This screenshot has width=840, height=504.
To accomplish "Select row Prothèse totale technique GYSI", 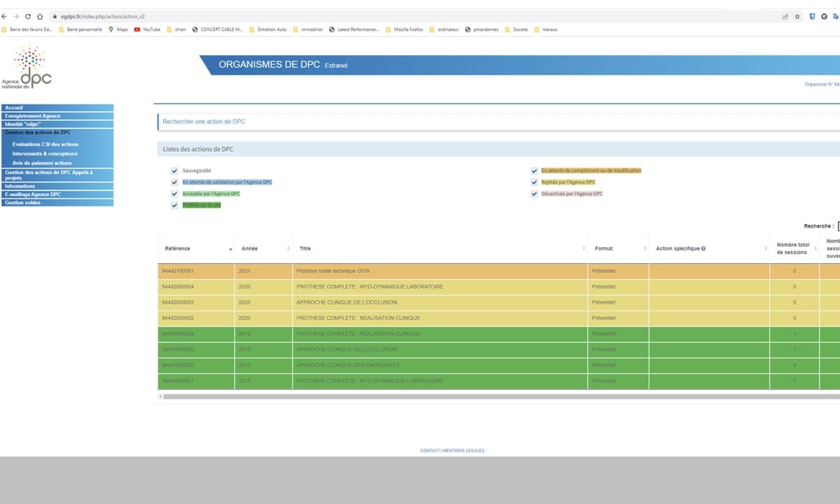I will [x=498, y=271].
